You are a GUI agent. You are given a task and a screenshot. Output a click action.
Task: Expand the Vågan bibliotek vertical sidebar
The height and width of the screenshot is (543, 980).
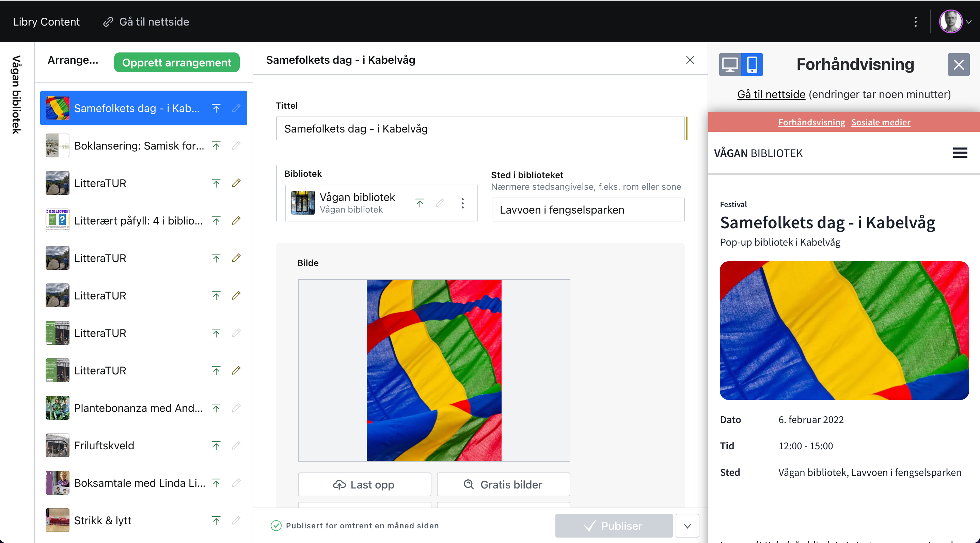point(16,95)
